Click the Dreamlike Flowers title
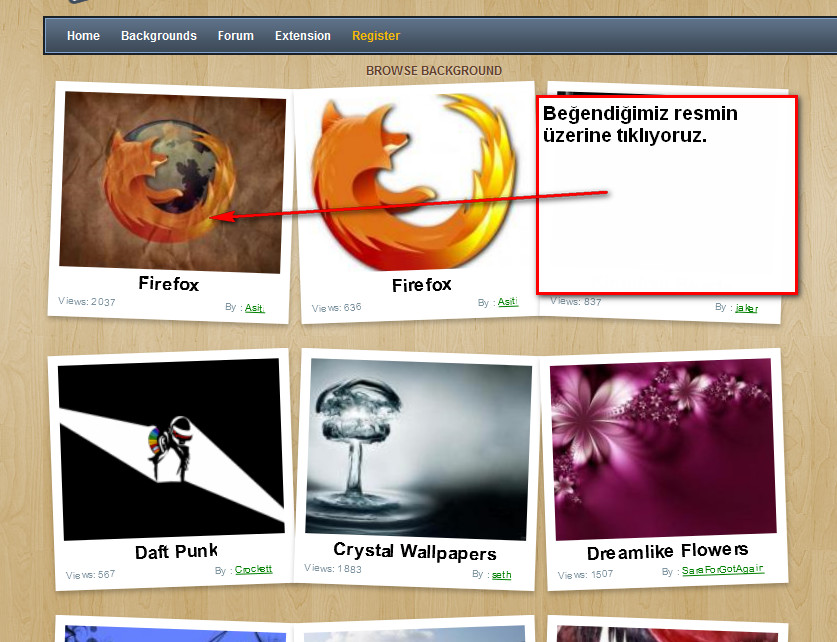Screen dimensions: 837x642 click(667, 551)
